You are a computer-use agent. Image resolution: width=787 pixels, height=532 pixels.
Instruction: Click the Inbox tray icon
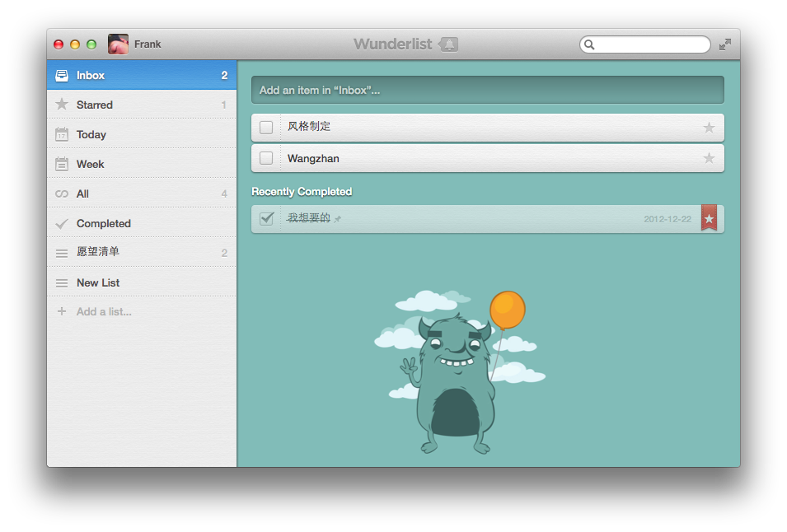point(62,75)
